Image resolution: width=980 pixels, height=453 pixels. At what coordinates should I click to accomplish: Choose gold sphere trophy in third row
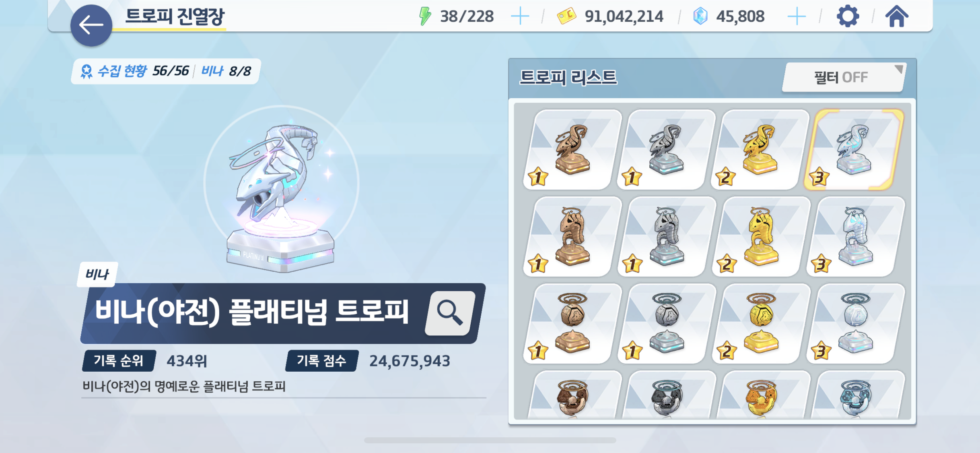coord(761,323)
